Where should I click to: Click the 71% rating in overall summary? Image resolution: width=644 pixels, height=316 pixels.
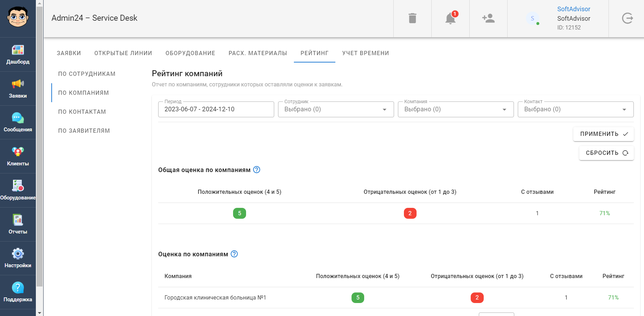pyautogui.click(x=605, y=213)
